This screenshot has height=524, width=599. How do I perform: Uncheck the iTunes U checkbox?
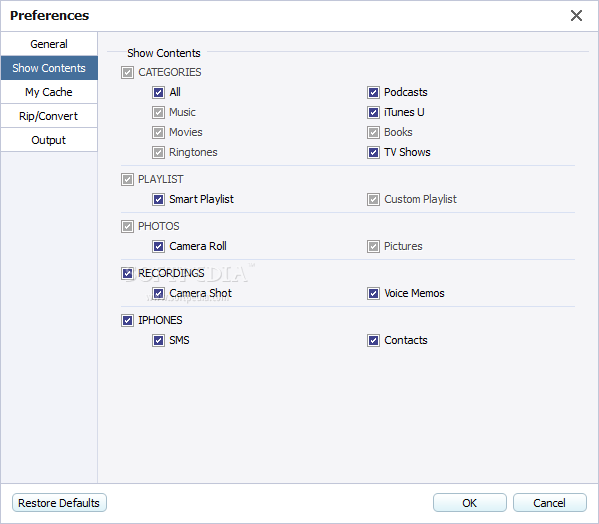pos(373,112)
